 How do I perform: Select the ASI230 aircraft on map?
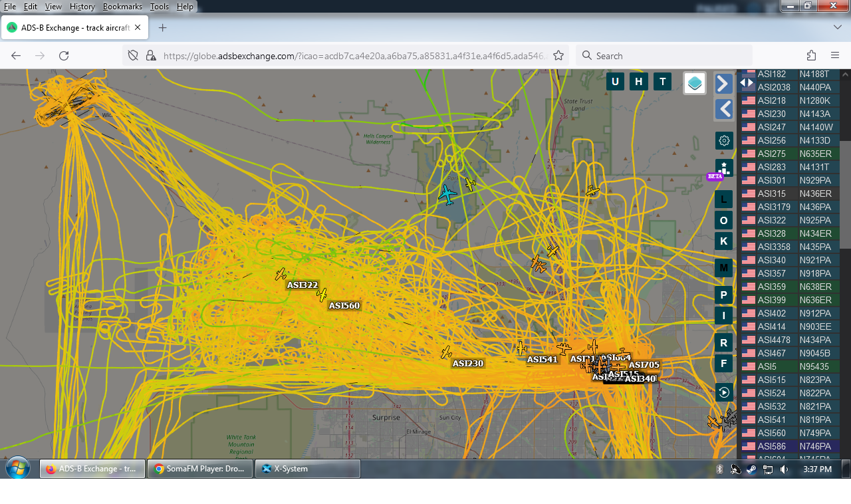[446, 352]
